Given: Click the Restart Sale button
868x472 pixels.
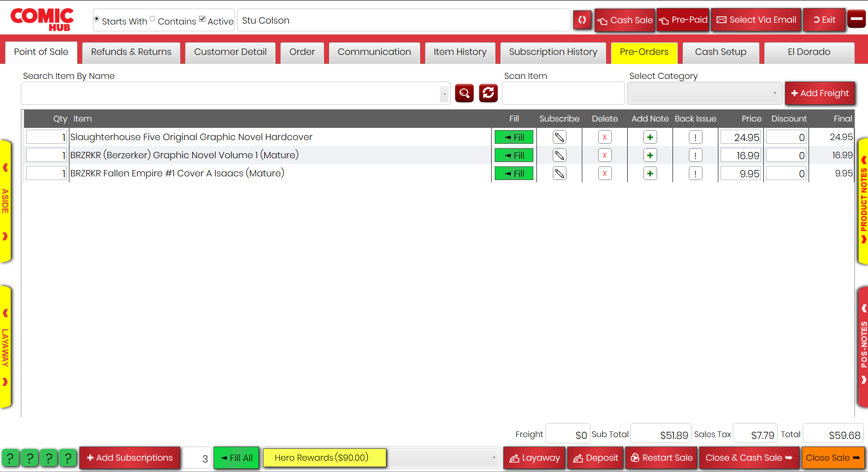Looking at the screenshot, I should coord(662,458).
